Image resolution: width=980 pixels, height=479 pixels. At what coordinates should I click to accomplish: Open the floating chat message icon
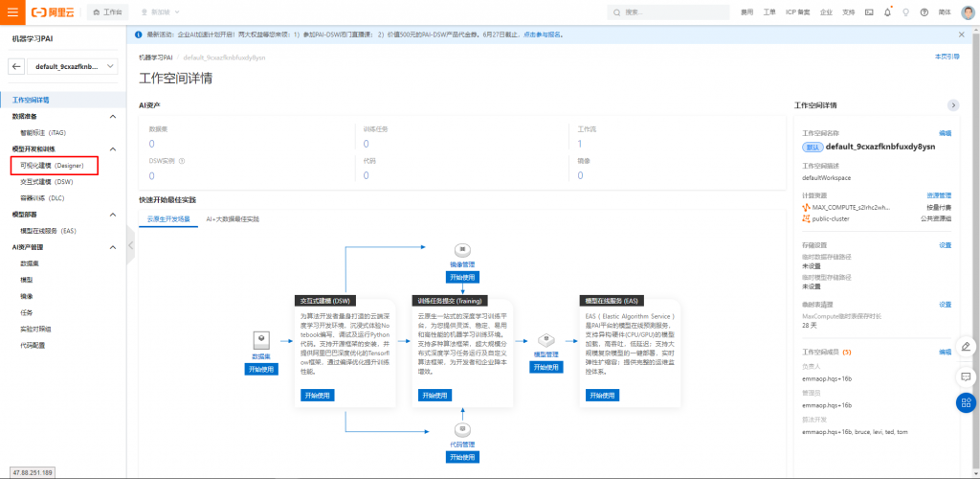tap(965, 376)
